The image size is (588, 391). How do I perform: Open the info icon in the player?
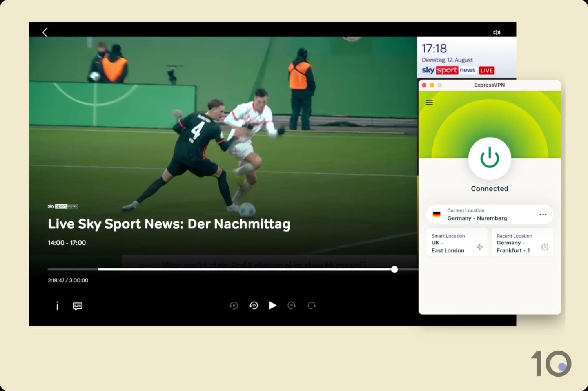pos(57,306)
